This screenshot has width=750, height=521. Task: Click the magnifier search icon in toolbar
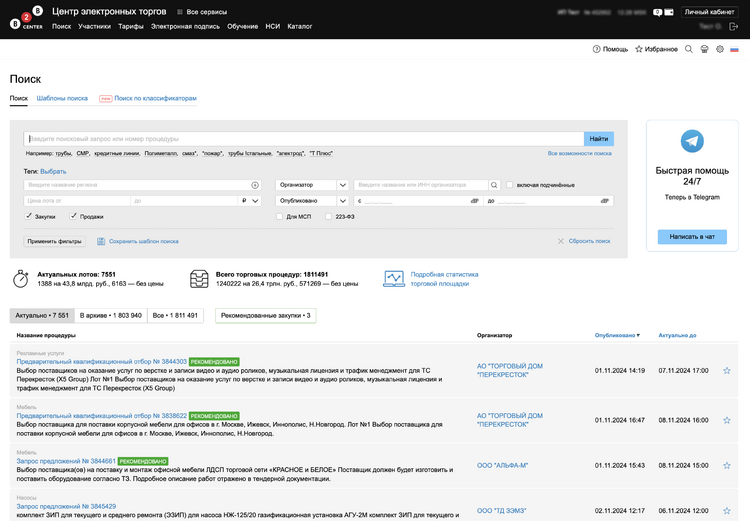(x=689, y=49)
